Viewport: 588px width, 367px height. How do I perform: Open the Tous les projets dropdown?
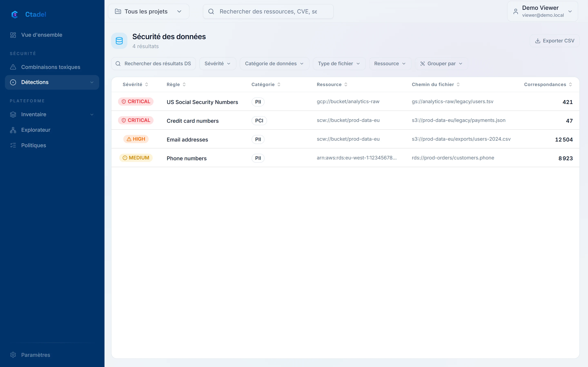click(148, 11)
